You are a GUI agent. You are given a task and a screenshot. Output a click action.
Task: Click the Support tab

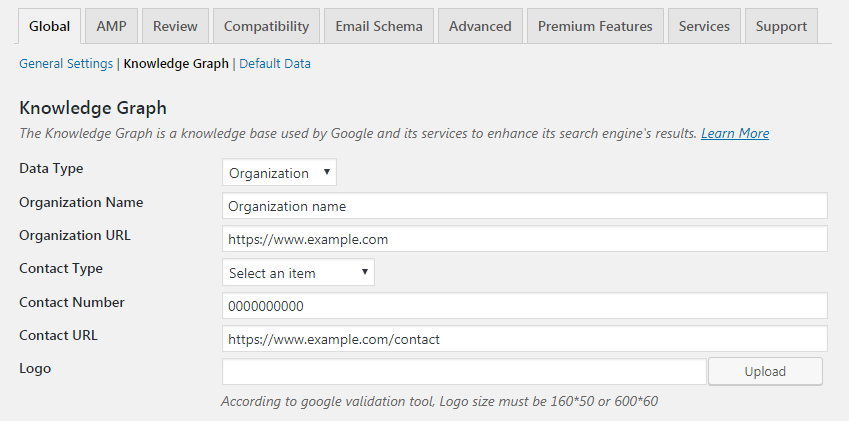[x=781, y=26]
